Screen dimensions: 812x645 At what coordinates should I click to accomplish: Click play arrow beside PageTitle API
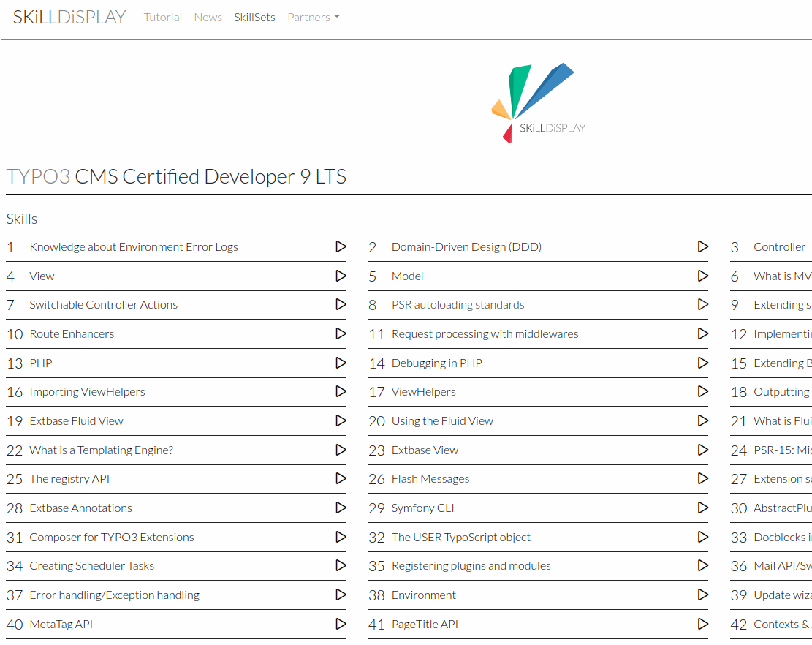(x=702, y=624)
